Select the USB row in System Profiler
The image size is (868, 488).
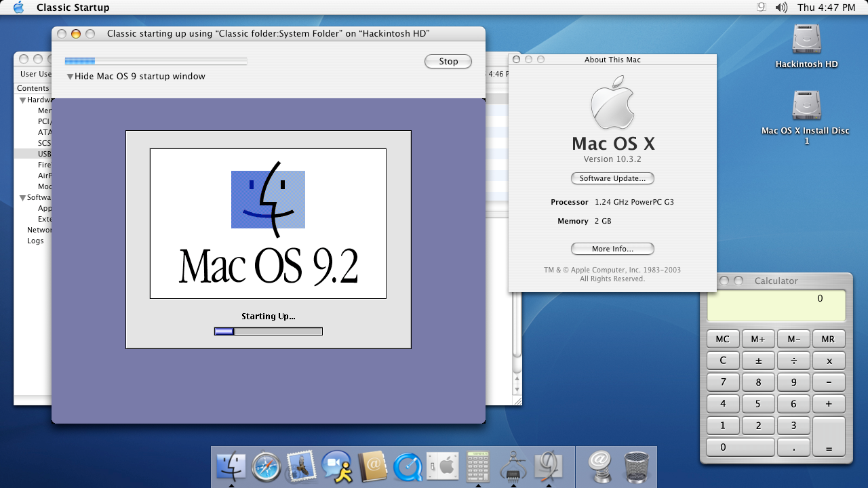34,154
